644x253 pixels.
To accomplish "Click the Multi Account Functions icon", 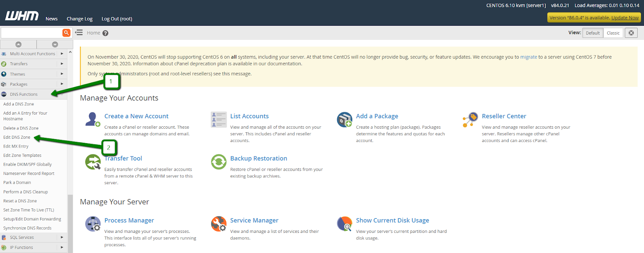I will point(4,53).
